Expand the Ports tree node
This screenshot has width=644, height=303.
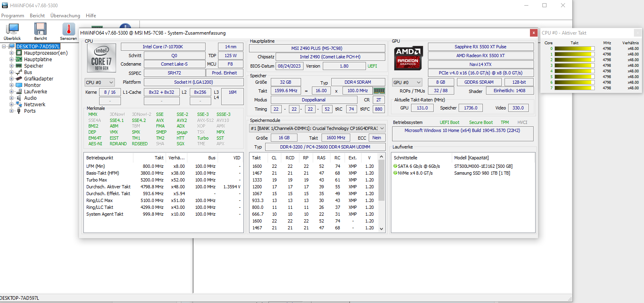12,111
